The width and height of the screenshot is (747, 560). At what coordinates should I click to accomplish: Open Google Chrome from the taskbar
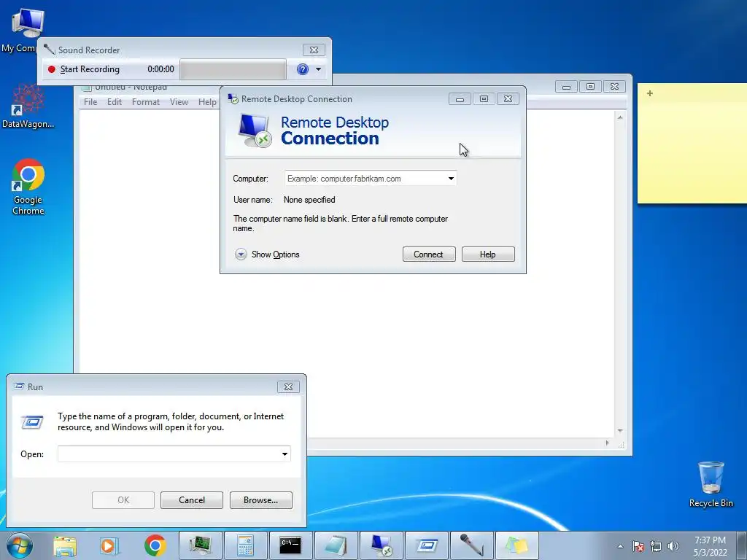tap(155, 545)
